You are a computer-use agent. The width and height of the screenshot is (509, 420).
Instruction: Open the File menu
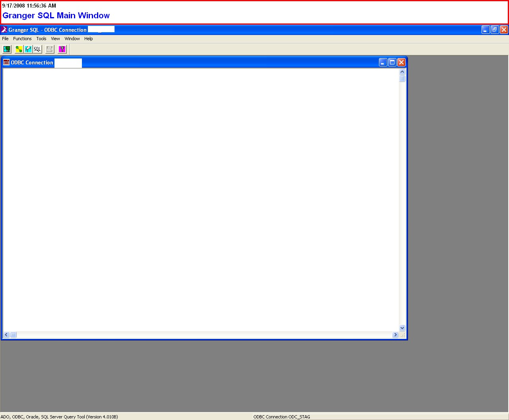click(x=5, y=39)
